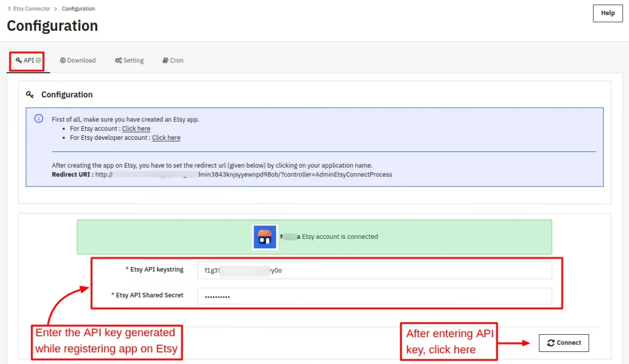
Task: Focus the Etsy API keystring field
Action: pyautogui.click(x=374, y=271)
